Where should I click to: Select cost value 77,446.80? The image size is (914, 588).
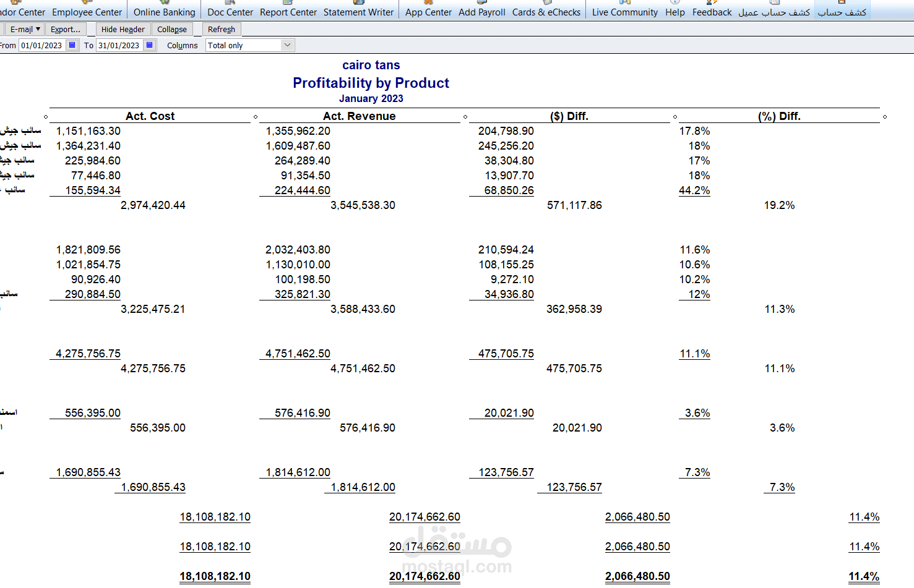[x=96, y=176]
